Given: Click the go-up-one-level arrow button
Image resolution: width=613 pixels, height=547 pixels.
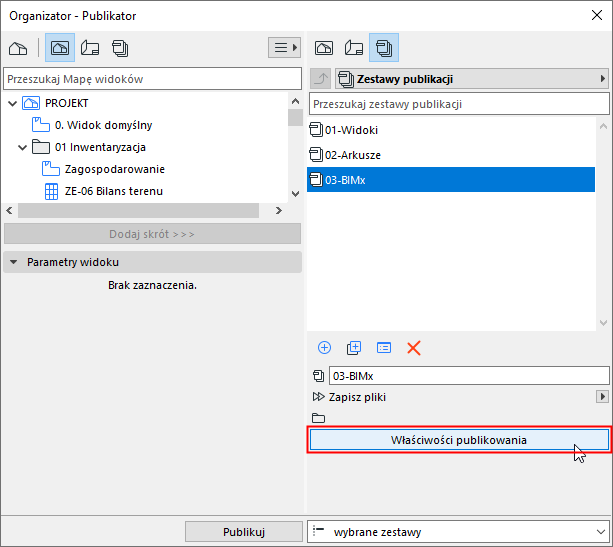Looking at the screenshot, I should tap(321, 79).
